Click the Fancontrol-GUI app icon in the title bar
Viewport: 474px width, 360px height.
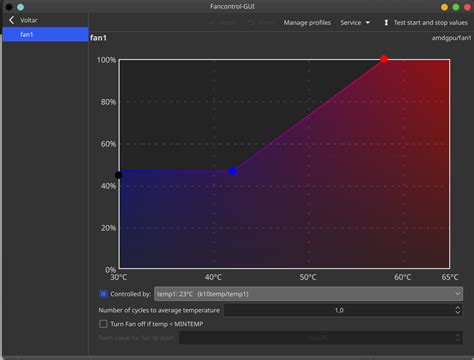point(9,7)
